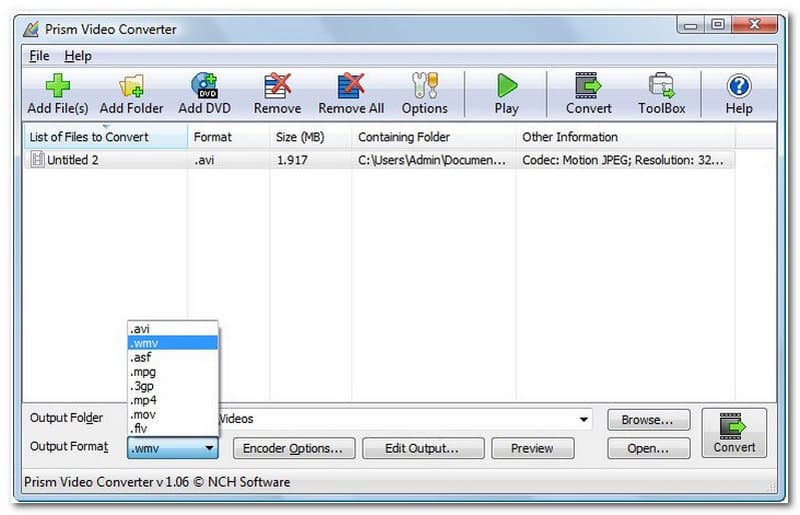
Task: Choose .flv from the format list
Action: coord(172,428)
